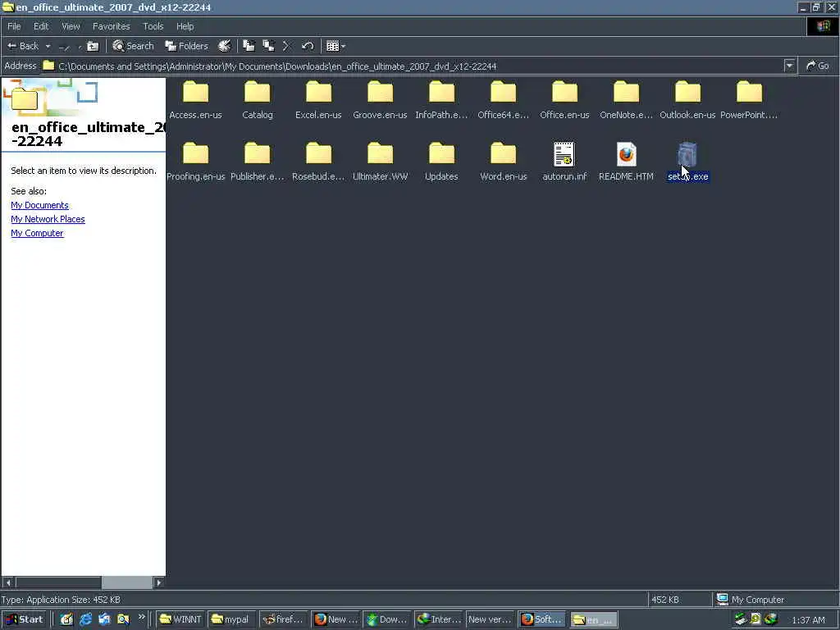Switch to the mypal taskbar window
Image resolution: width=840 pixels, height=630 pixels.
(231, 620)
